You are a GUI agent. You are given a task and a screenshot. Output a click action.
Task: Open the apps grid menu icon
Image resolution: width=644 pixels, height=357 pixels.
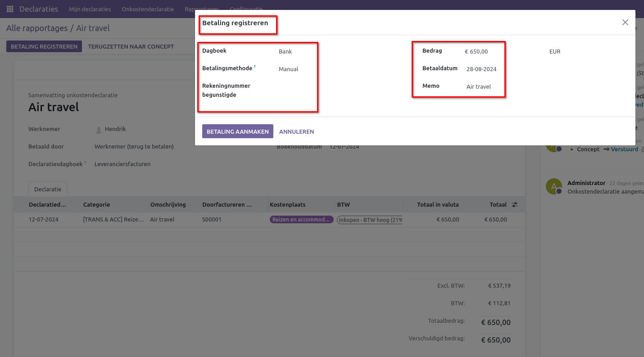10,9
